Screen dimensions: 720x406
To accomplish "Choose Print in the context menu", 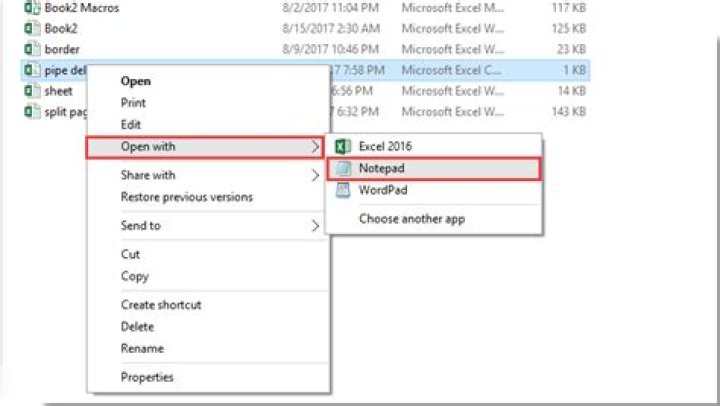I will (x=133, y=103).
